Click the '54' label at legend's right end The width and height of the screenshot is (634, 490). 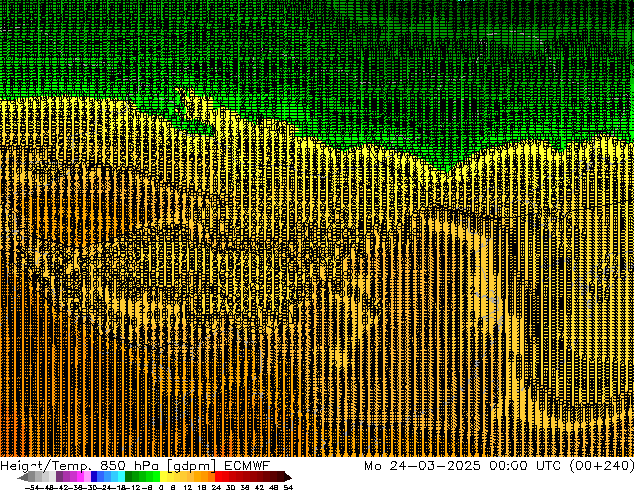pos(288,487)
